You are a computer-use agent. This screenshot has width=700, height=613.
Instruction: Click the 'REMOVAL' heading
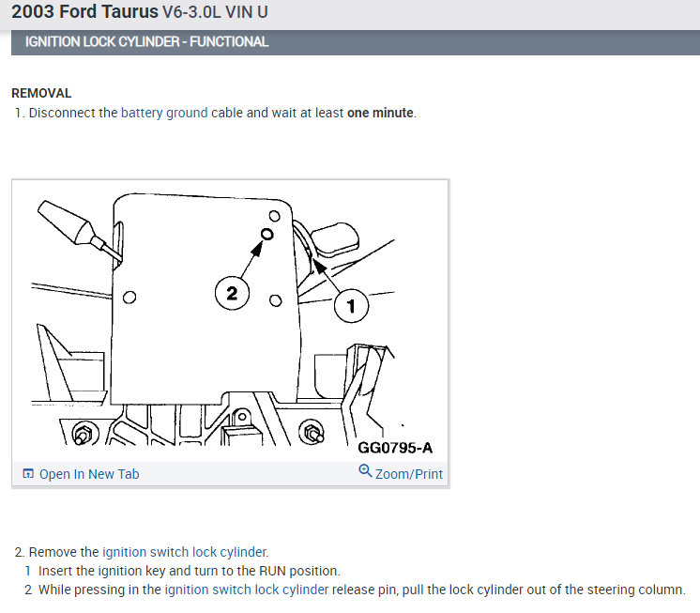click(41, 93)
